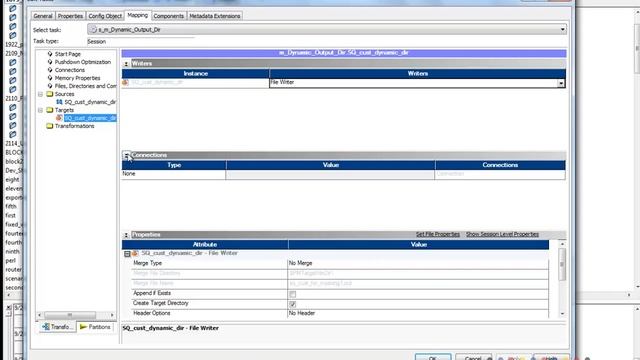Select Files, Directories and Com tree item
This screenshot has height=360, width=640.
[x=86, y=86]
